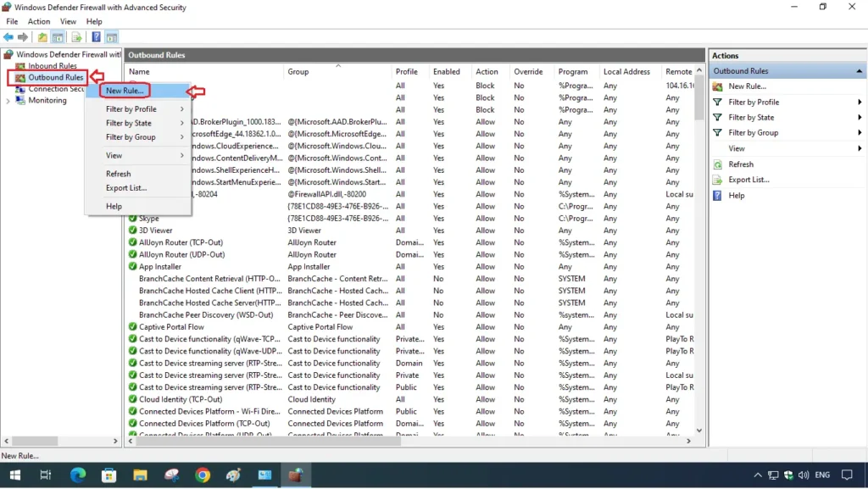Click the Export List toolbar icon
Image resolution: width=868 pixels, height=489 pixels.
(x=76, y=37)
